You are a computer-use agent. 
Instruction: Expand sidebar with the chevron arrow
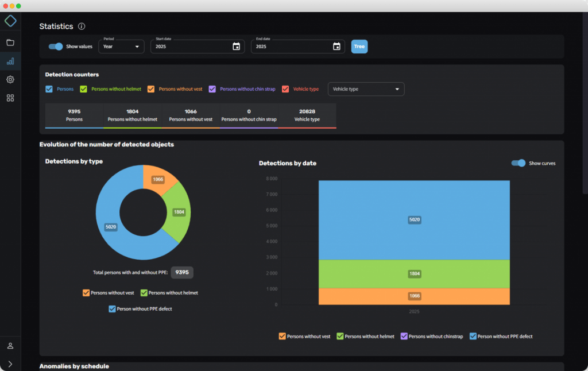coord(10,364)
